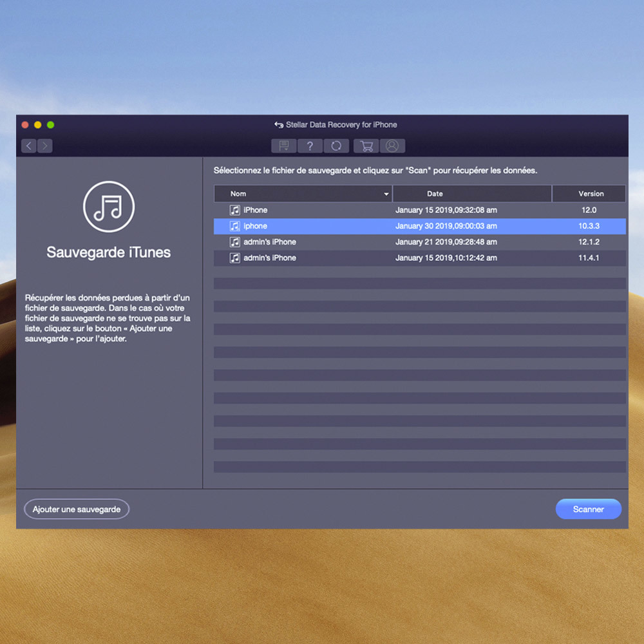Image resolution: width=644 pixels, height=644 pixels.
Task: Select the highlighted iphone backup name, version 10.3.3
Action: (x=256, y=226)
